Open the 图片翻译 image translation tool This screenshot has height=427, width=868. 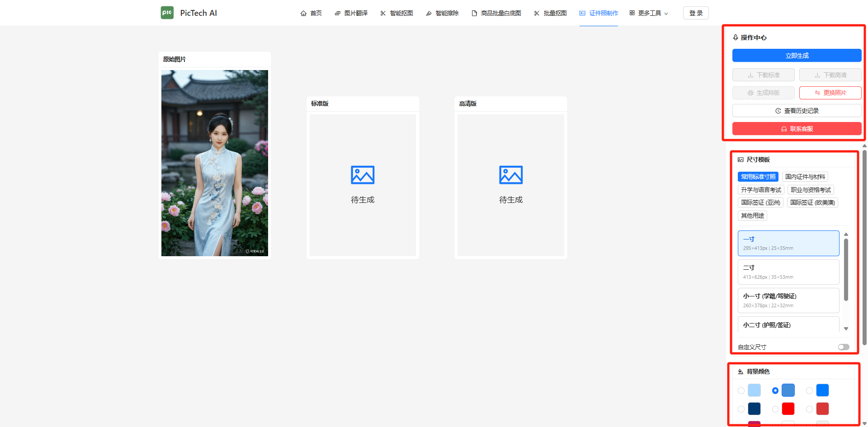click(x=351, y=13)
